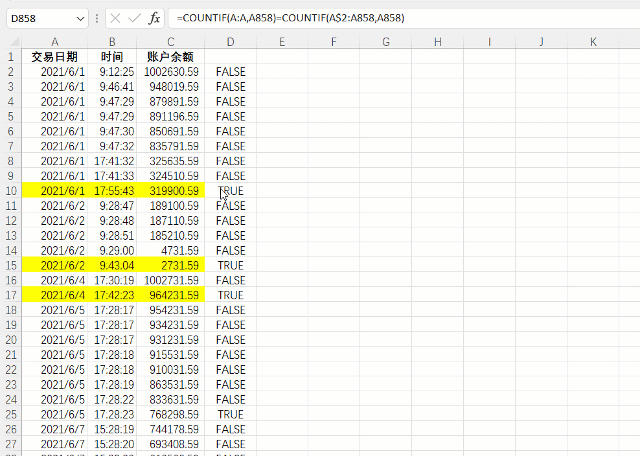Click the formula bar options dots handle
The height and width of the screenshot is (456, 640).
tap(97, 18)
